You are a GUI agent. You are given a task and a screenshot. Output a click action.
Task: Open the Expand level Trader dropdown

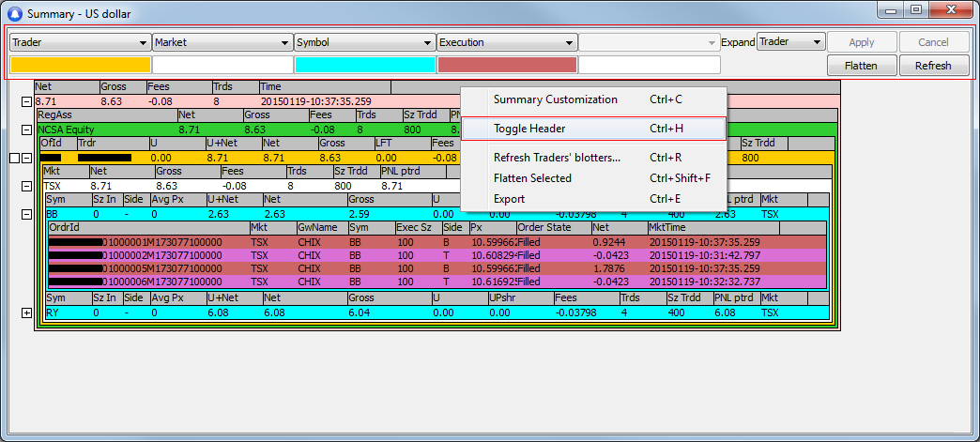(x=790, y=42)
